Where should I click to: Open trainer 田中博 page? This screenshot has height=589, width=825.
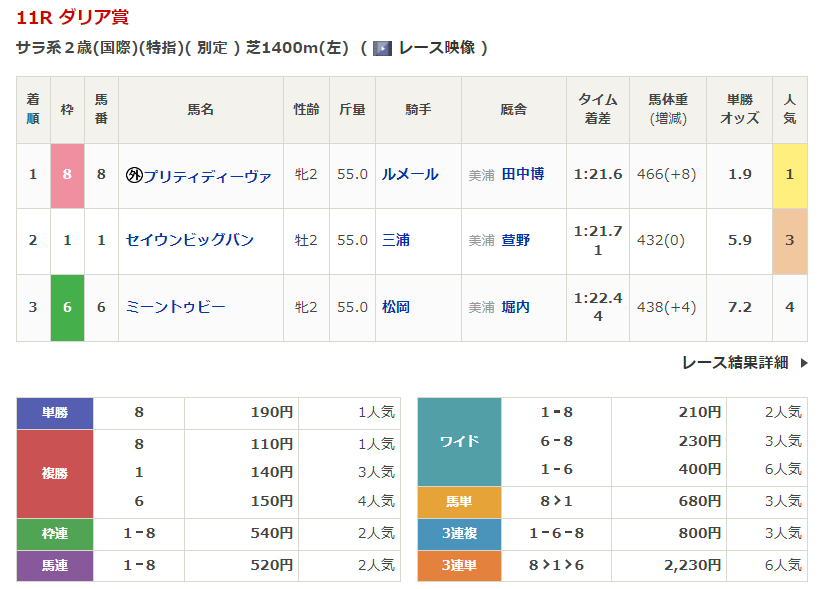click(x=523, y=174)
